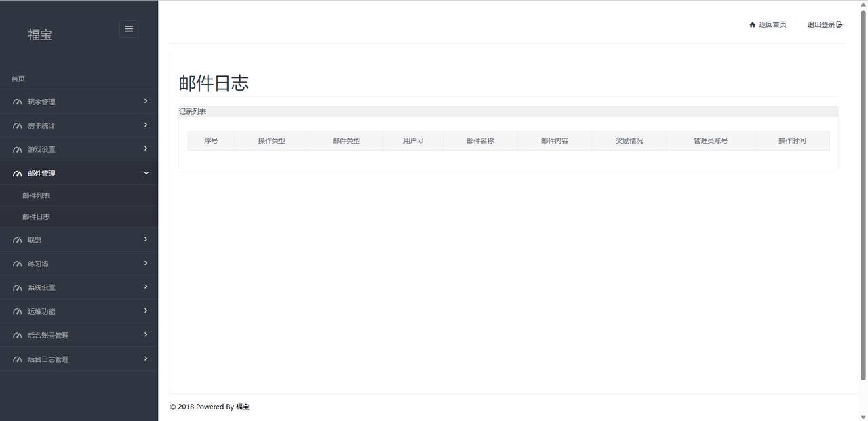
Task: Click the 序号 column header
Action: pos(211,141)
